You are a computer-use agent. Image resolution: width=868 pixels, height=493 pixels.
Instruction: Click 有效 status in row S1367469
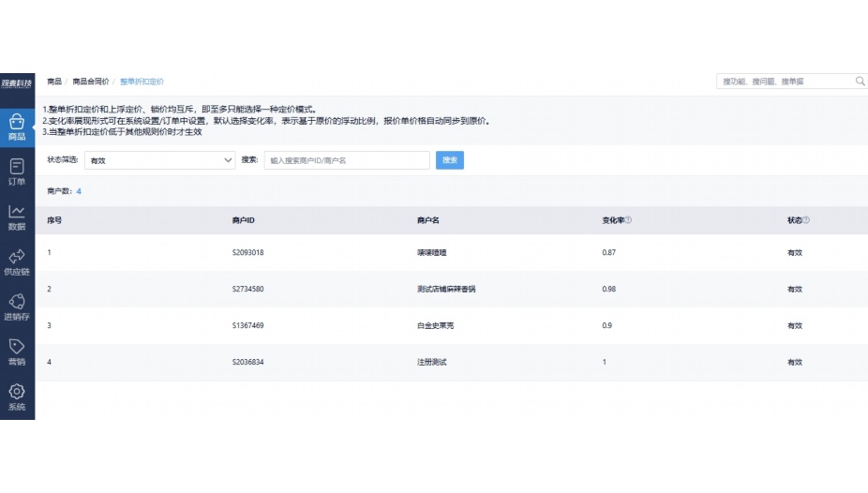(795, 325)
